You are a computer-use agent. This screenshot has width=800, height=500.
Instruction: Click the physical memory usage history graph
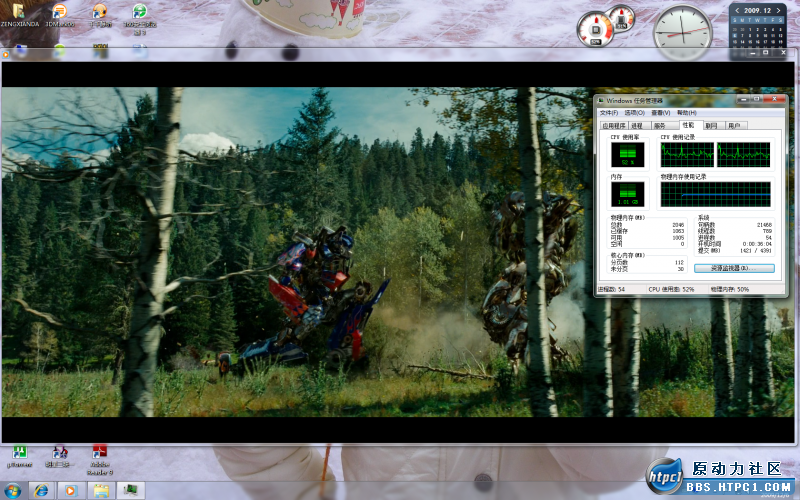[x=715, y=194]
